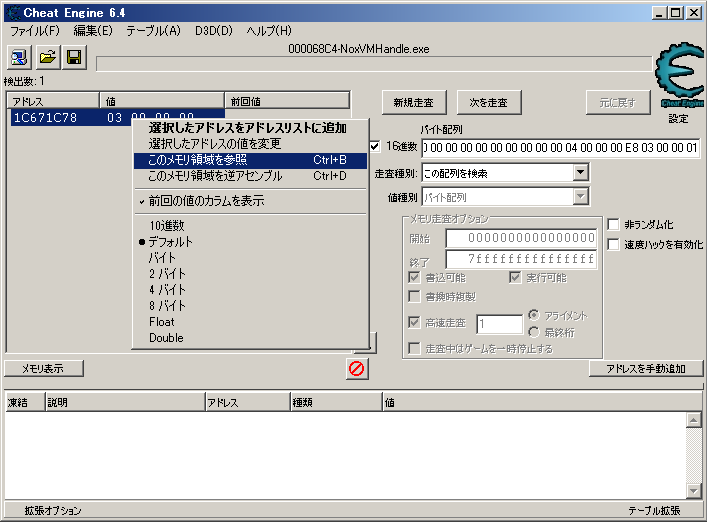Click the 凍結 column header
Viewport: 707px width, 522px height.
(25, 402)
